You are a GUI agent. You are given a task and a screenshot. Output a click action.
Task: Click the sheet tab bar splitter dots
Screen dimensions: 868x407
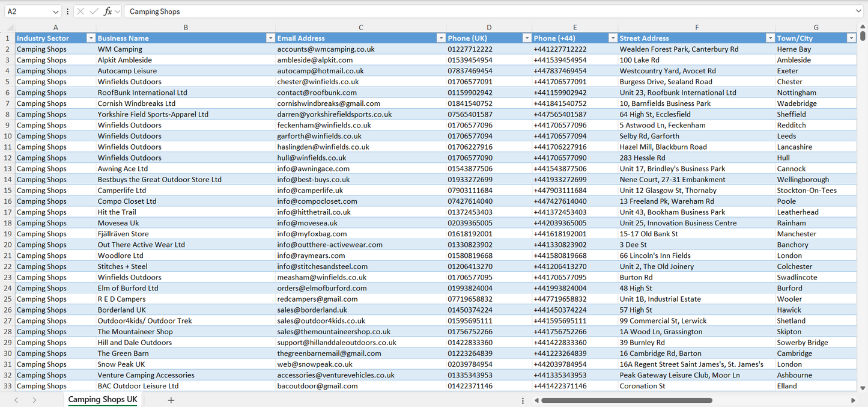523,400
